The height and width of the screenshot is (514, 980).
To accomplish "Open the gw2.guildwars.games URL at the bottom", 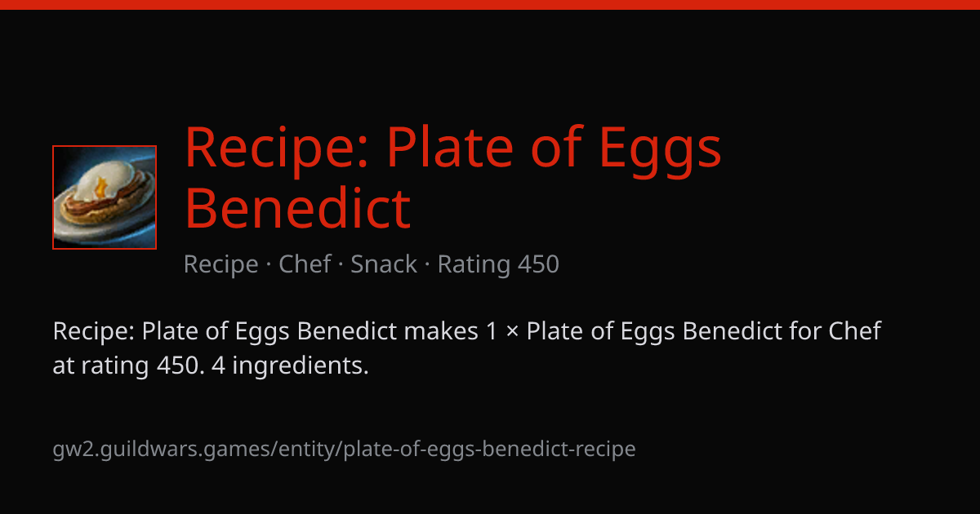I will pyautogui.click(x=344, y=449).
